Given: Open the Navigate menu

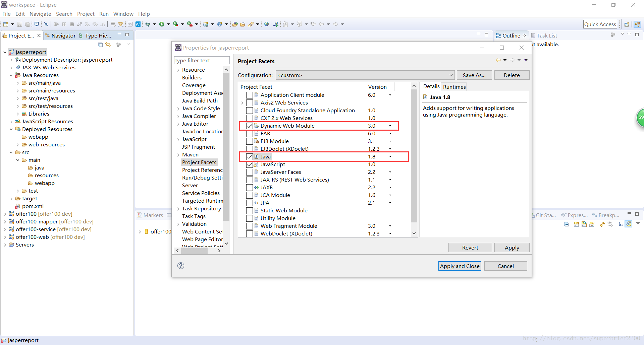Looking at the screenshot, I should [40, 14].
